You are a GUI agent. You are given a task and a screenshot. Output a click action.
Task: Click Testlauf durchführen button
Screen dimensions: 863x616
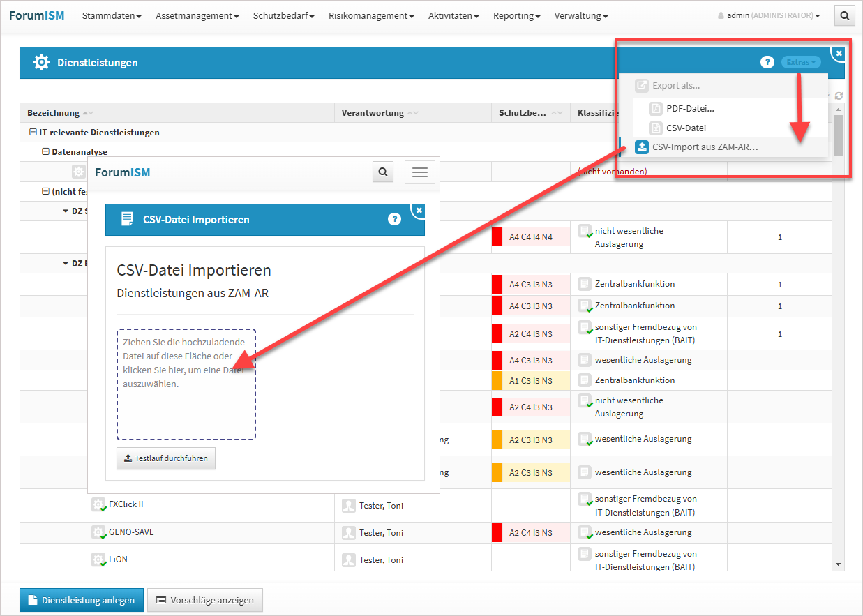point(166,458)
